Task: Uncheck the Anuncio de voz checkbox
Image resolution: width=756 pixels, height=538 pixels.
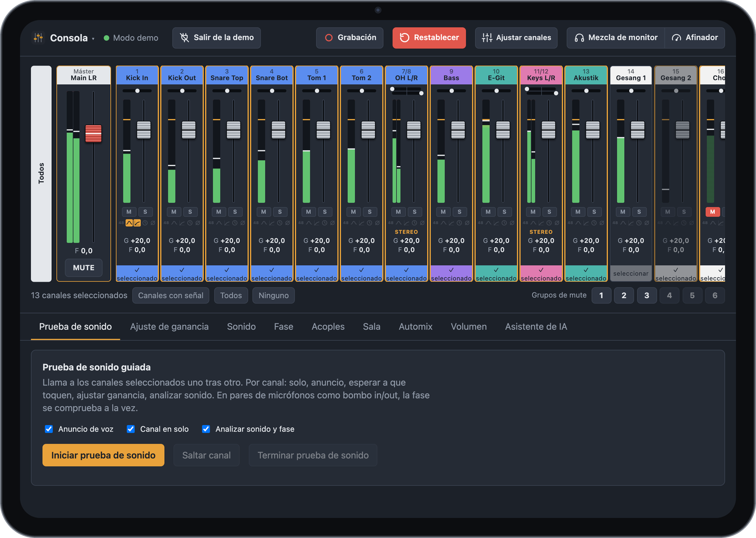Action: tap(49, 429)
